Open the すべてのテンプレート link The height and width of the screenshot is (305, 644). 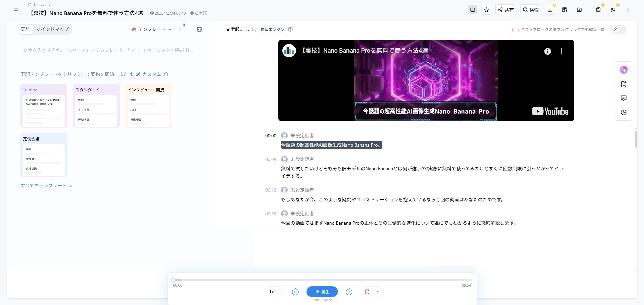(46, 186)
